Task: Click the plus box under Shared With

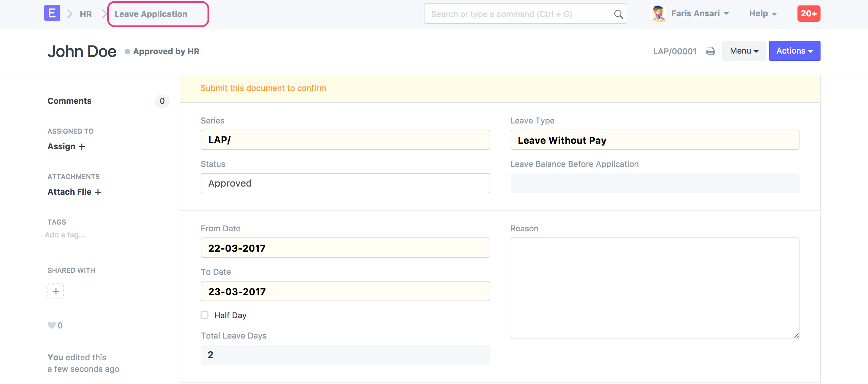Action: (56, 291)
